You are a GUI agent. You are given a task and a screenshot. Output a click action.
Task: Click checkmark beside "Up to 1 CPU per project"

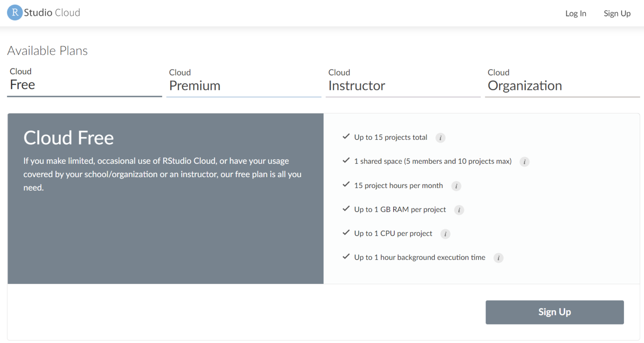[x=346, y=233]
